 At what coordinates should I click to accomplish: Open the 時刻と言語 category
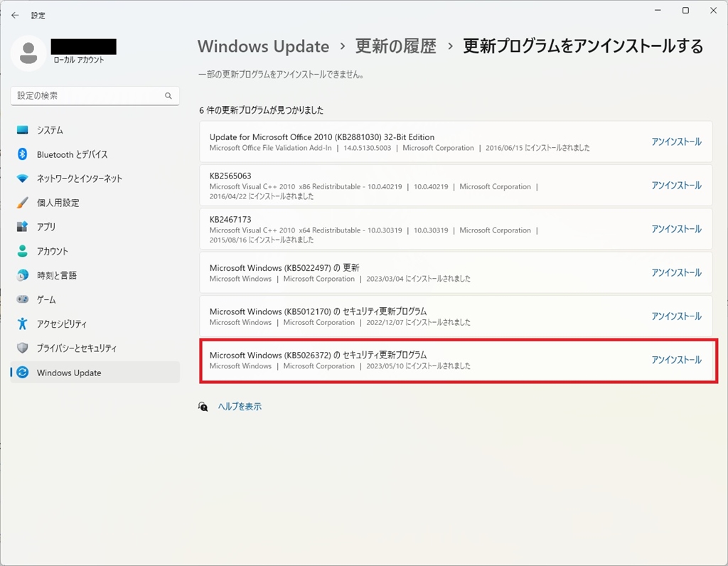[x=95, y=275]
